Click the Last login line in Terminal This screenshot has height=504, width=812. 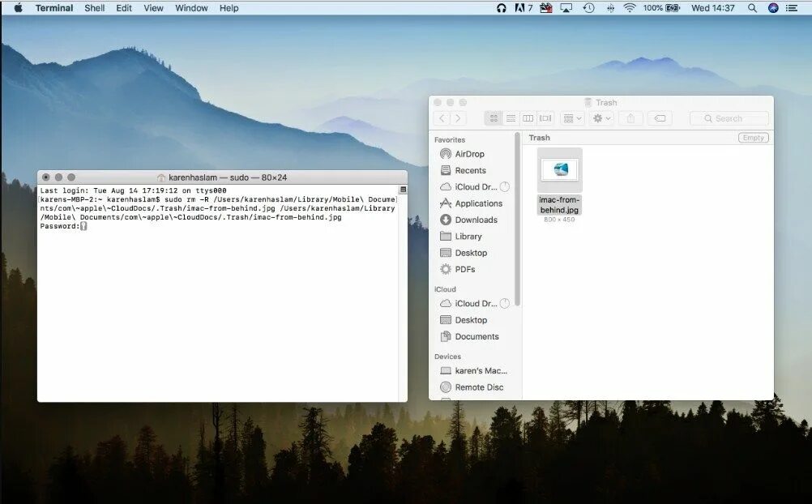click(x=133, y=190)
